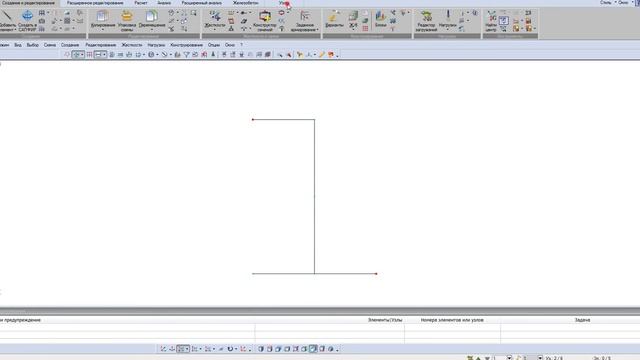Click the first cube view icon

(260, 349)
